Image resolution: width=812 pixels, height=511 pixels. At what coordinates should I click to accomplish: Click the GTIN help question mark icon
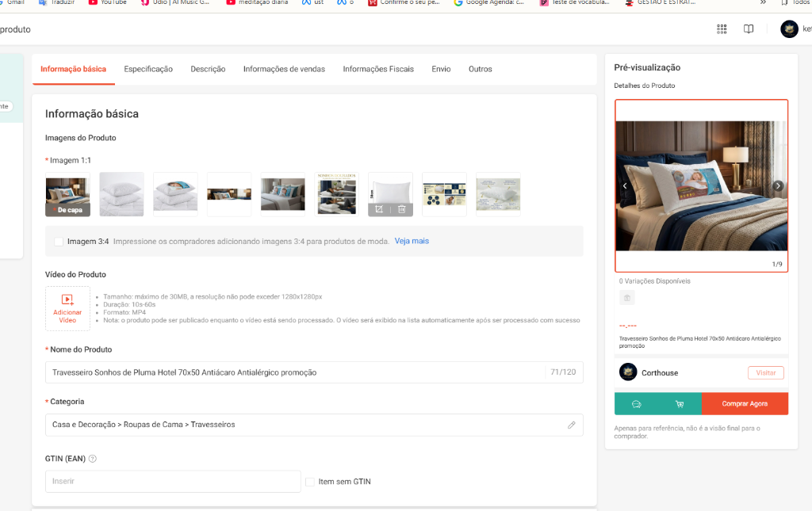[x=93, y=459]
